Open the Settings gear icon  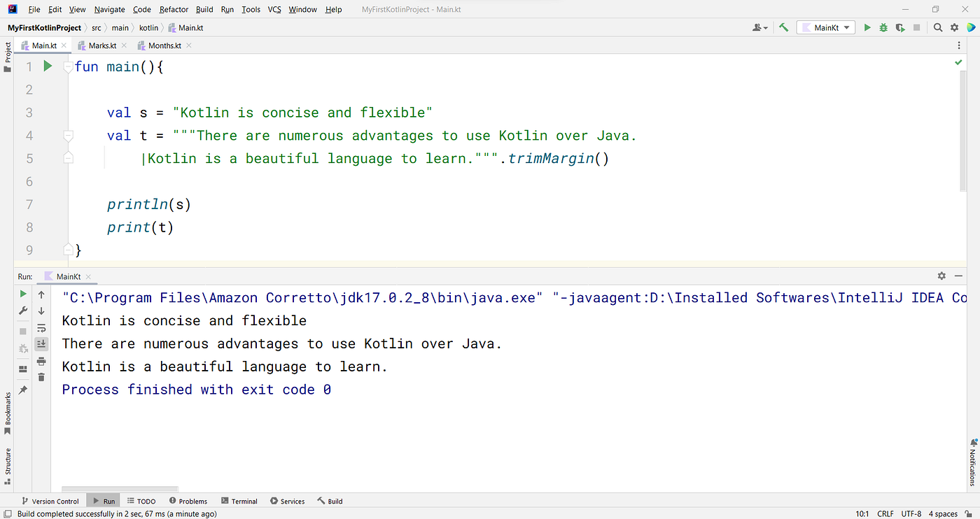[x=954, y=27]
